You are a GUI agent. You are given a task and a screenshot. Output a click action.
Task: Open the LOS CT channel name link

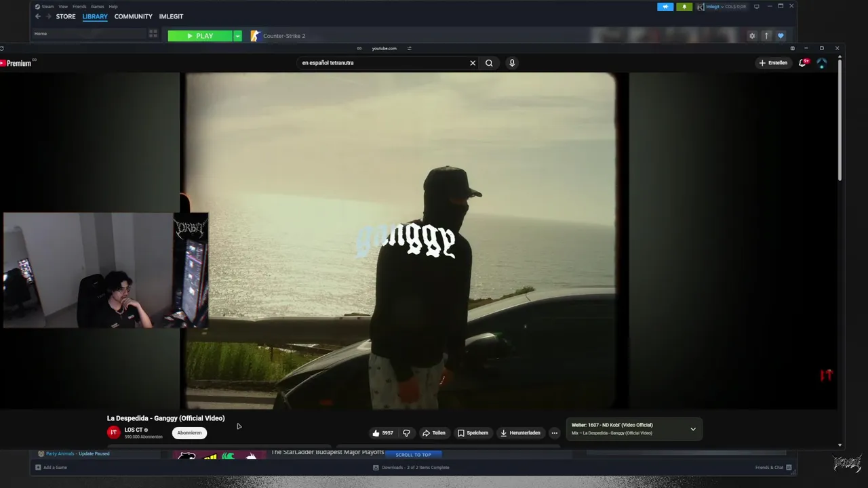134,430
